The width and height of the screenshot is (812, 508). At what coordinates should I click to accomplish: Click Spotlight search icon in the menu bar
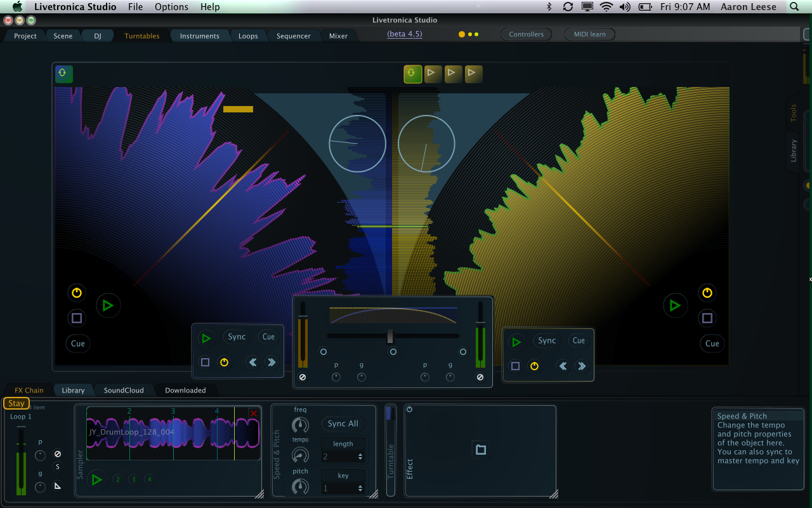point(795,7)
